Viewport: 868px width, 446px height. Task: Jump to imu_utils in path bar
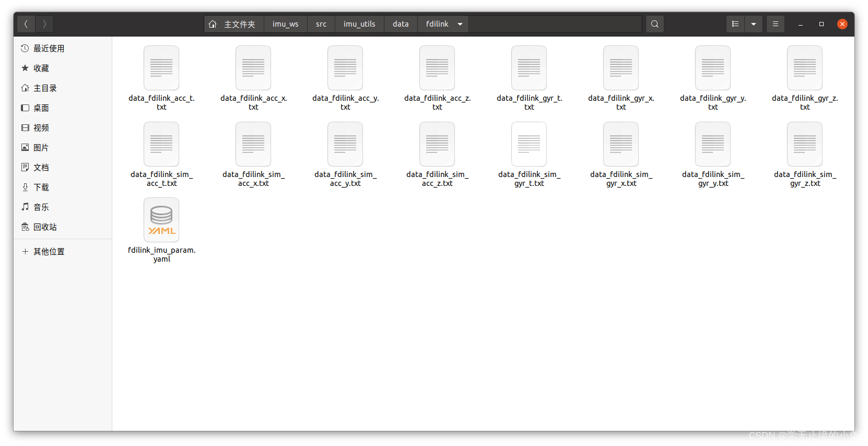[x=359, y=24]
